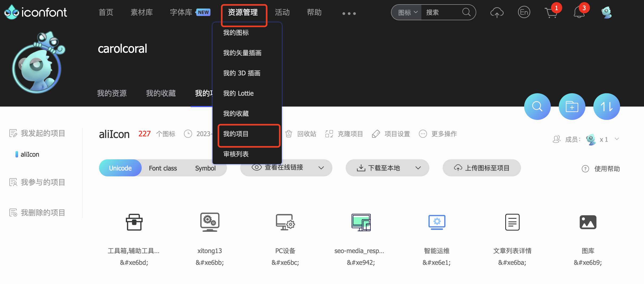Image resolution: width=644 pixels, height=284 pixels.
Task: Click the new project folder button
Action: point(572,107)
